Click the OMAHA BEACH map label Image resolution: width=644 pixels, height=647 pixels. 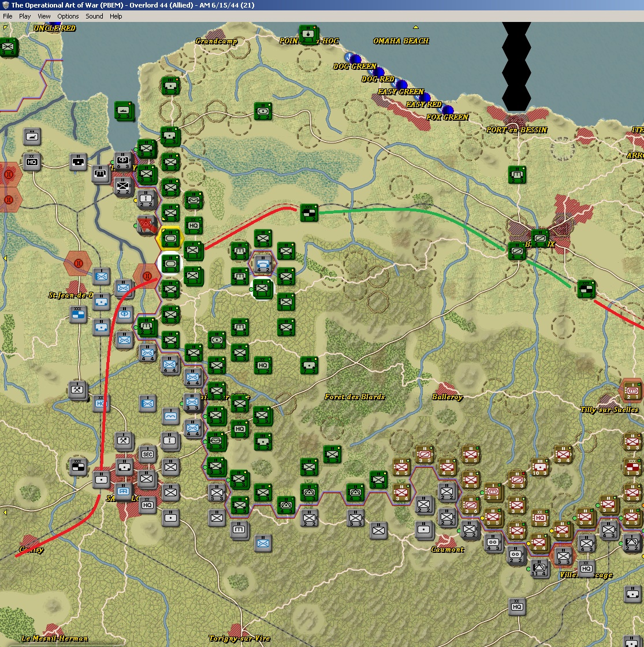(401, 41)
